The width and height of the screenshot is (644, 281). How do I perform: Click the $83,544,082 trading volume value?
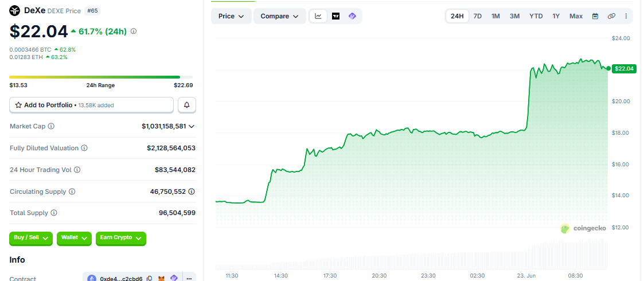pos(175,170)
